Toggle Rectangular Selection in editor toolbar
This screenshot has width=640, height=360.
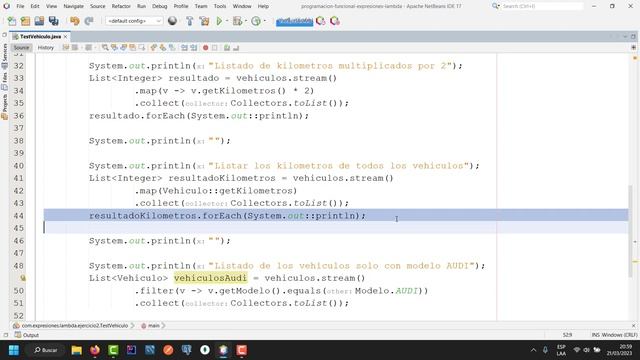pos(142,48)
